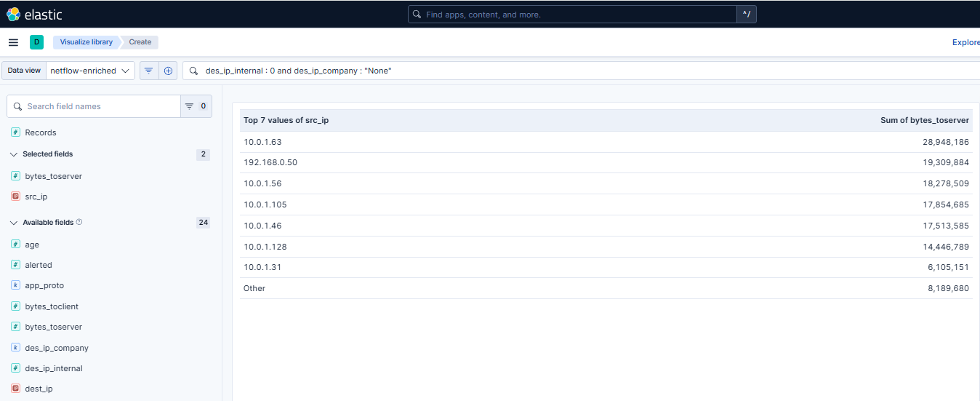
Task: Click the 10.0.1.105 table cell
Action: tap(265, 205)
